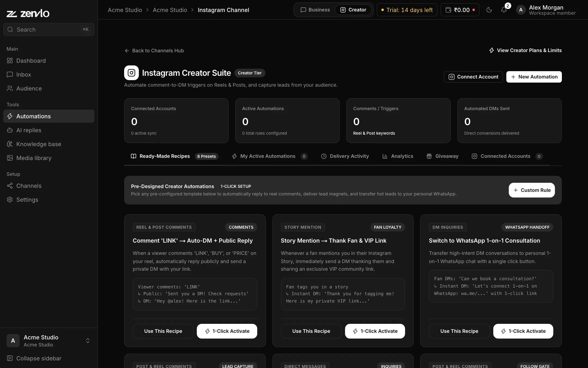This screenshot has width=588, height=368.
Task: Click FAN LOYALTY tag
Action: (x=388, y=227)
